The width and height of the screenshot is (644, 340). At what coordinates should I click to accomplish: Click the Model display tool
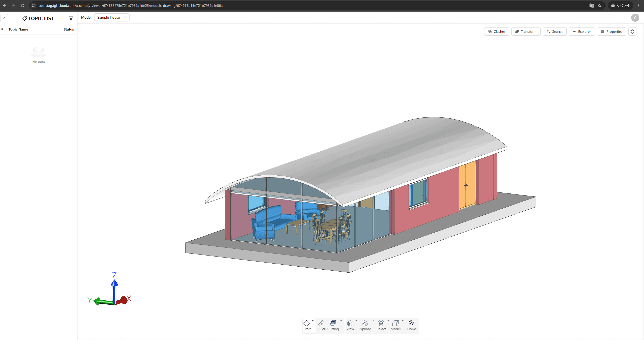tap(395, 325)
